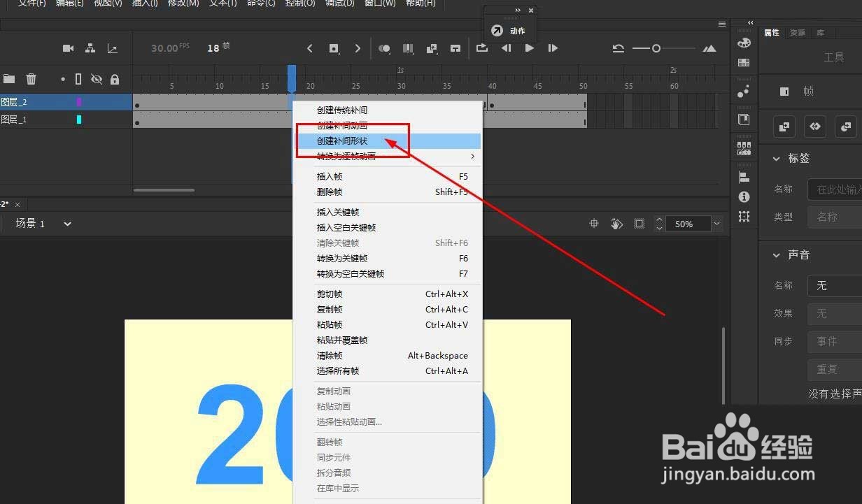Click the center stage icon
862x504 pixels.
coord(594,224)
